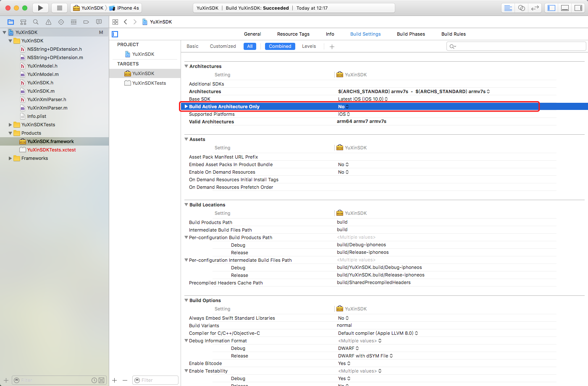The image size is (588, 386).
Task: Switch to the Version editor icon
Action: (535, 8)
